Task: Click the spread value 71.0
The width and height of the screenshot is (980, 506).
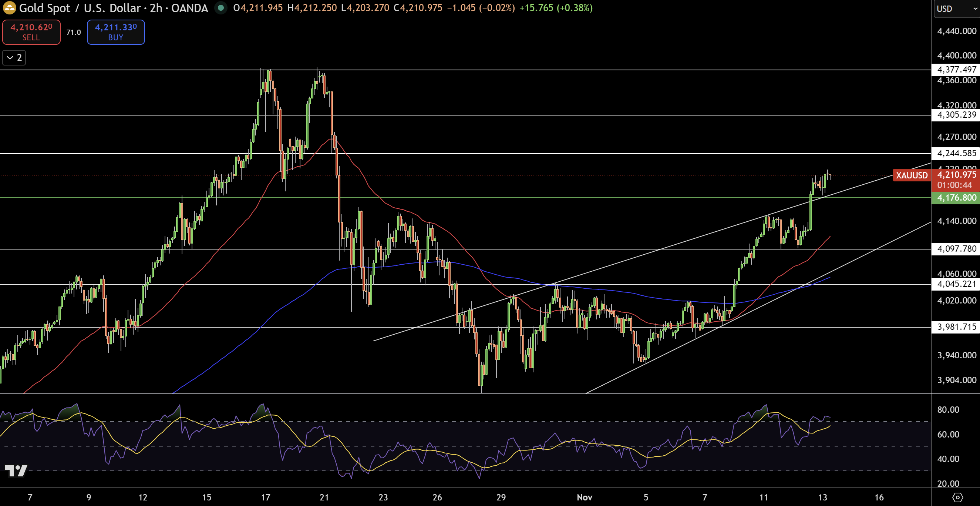Action: [73, 32]
